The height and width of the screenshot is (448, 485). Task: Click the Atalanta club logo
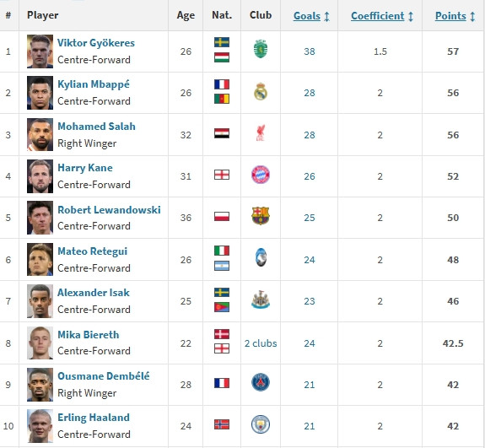point(261,257)
